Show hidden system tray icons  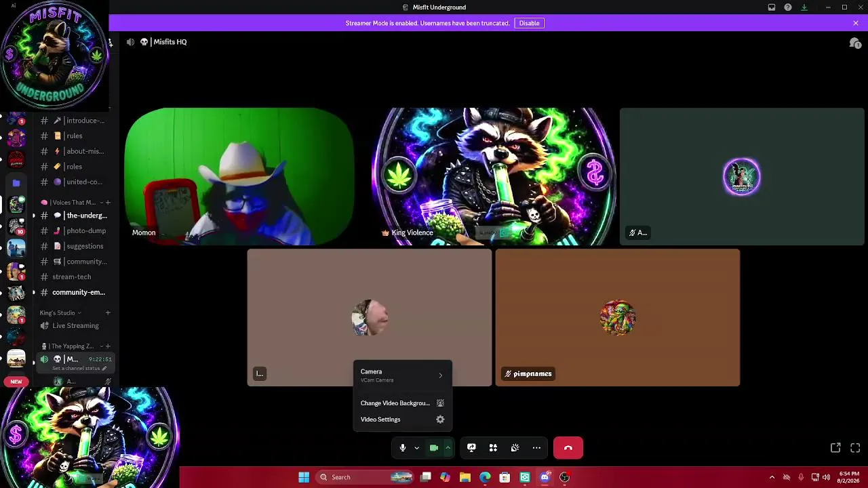coord(772,477)
